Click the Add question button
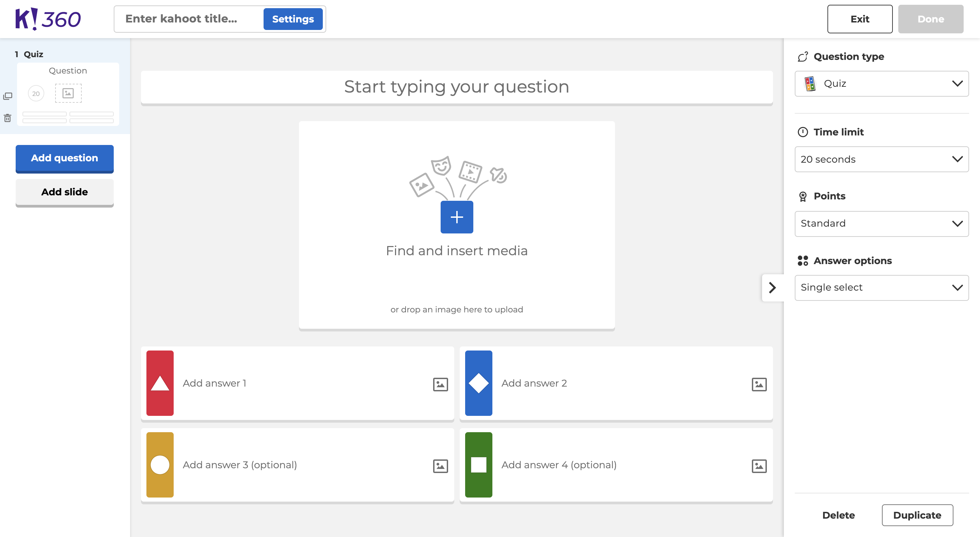Image resolution: width=980 pixels, height=537 pixels. [x=64, y=158]
